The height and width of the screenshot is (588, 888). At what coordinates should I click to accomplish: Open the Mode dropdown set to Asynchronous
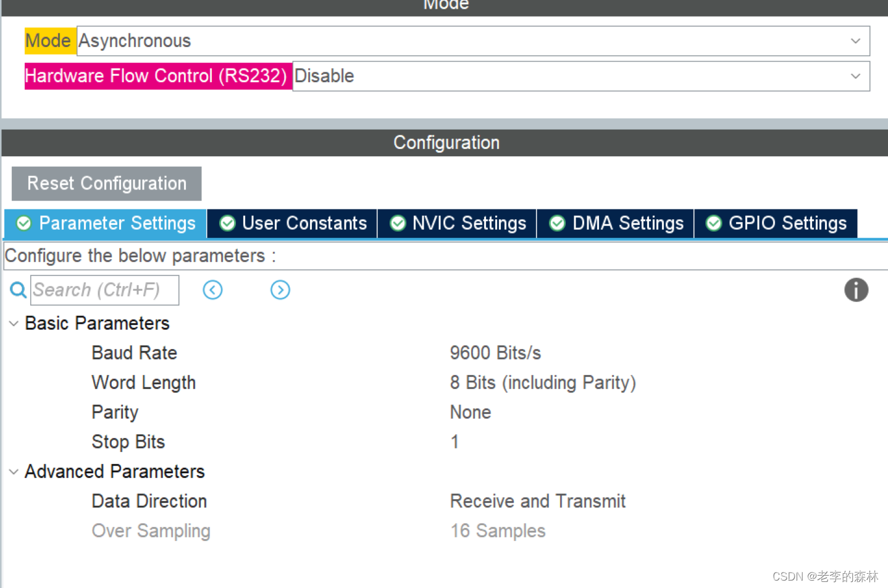coord(473,41)
